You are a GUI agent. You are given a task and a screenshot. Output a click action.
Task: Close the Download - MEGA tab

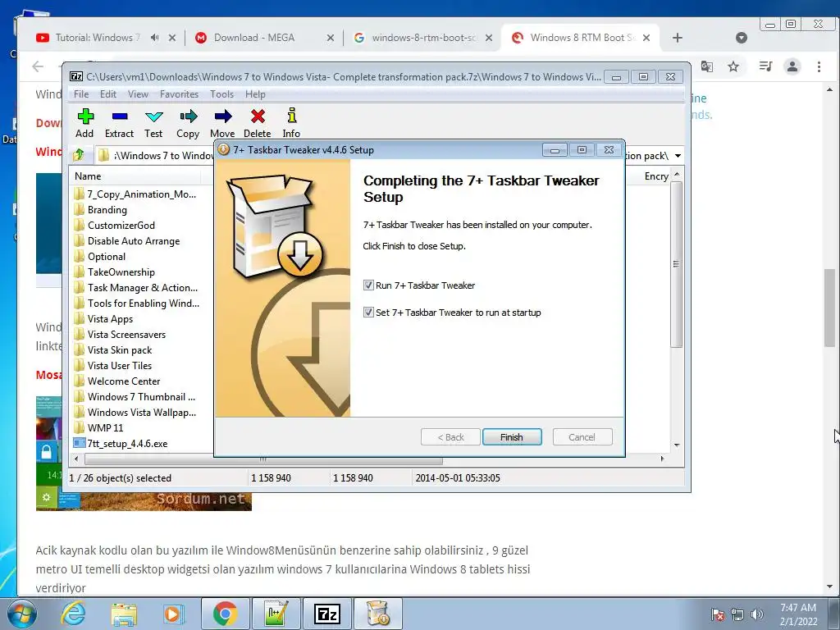coord(331,38)
